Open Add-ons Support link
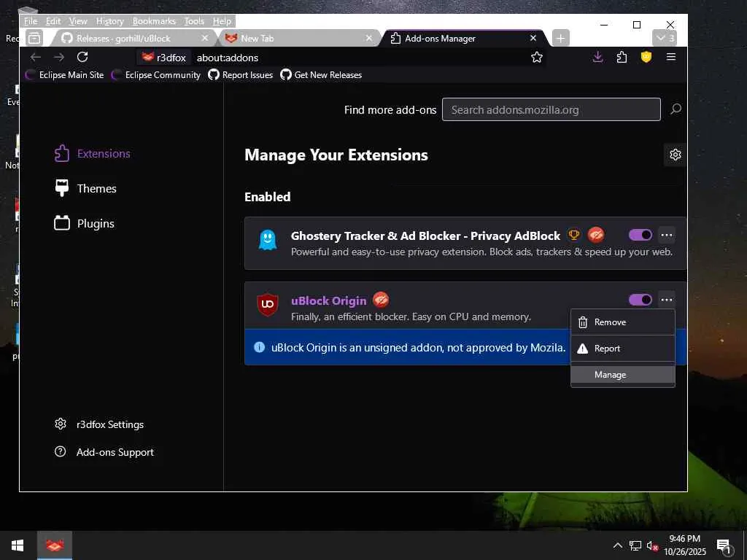 click(104, 452)
